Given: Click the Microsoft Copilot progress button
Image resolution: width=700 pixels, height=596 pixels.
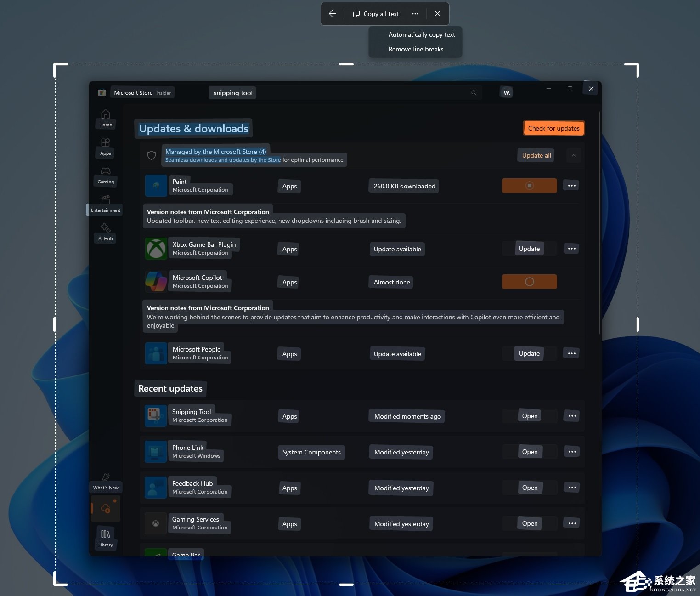Looking at the screenshot, I should pos(530,282).
